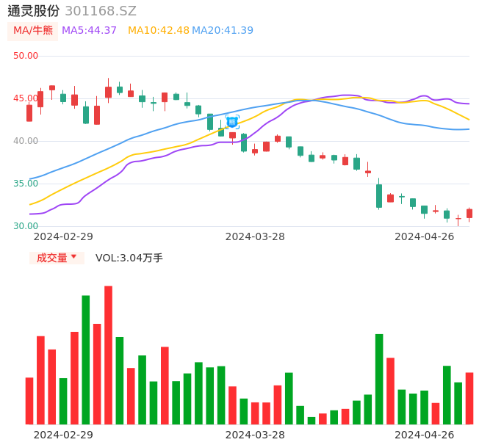504x445 pixels.
Task: Click the VOL:3.04万手 volume readout
Action: click(x=129, y=258)
